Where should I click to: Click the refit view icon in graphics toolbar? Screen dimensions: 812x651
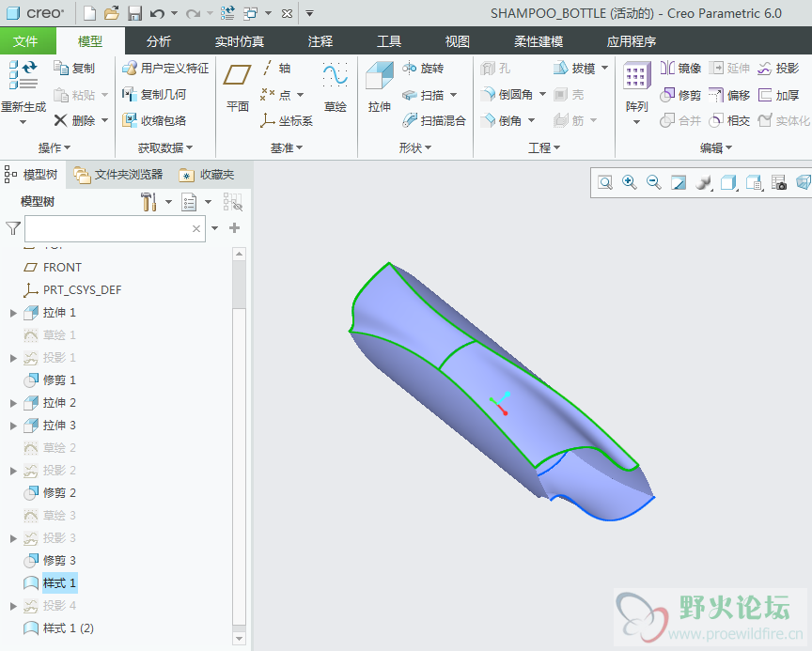pos(605,182)
